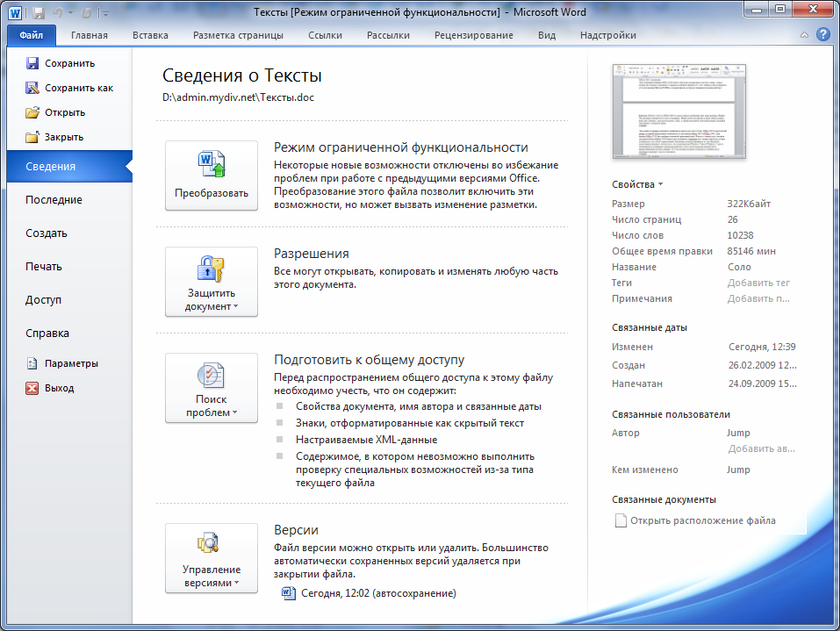840x631 pixels.
Task: Click the size value 322Кбайт
Action: [x=749, y=204]
